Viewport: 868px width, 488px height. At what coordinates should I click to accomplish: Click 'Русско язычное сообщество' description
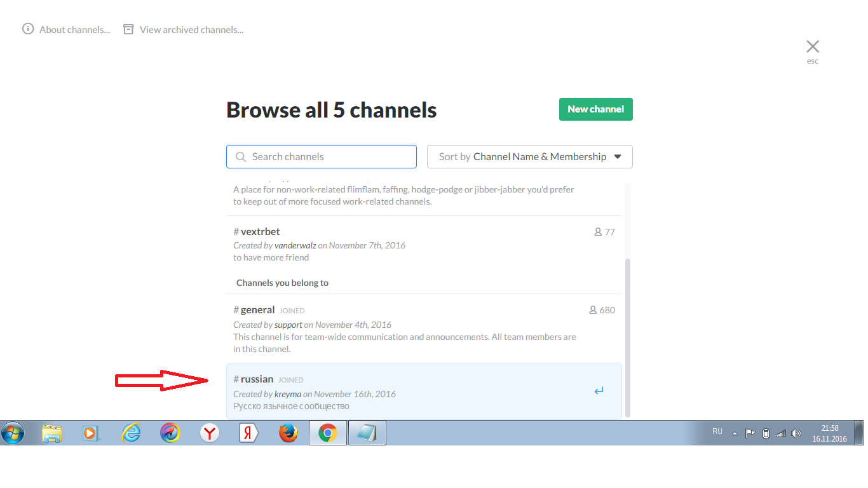(291, 406)
